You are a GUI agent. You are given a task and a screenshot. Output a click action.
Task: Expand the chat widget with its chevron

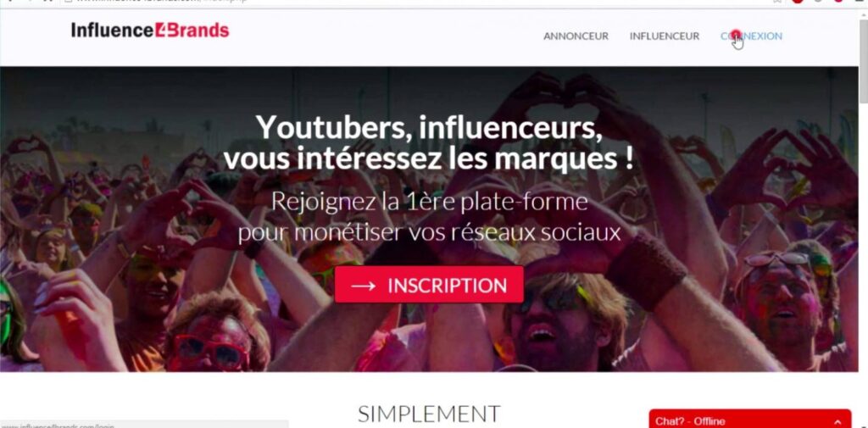point(837,422)
